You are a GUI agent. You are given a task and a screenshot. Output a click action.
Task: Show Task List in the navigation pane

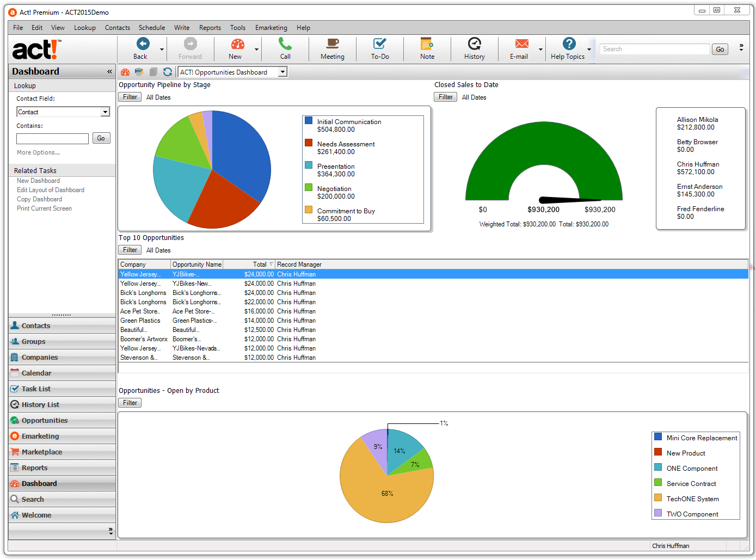pyautogui.click(x=62, y=389)
